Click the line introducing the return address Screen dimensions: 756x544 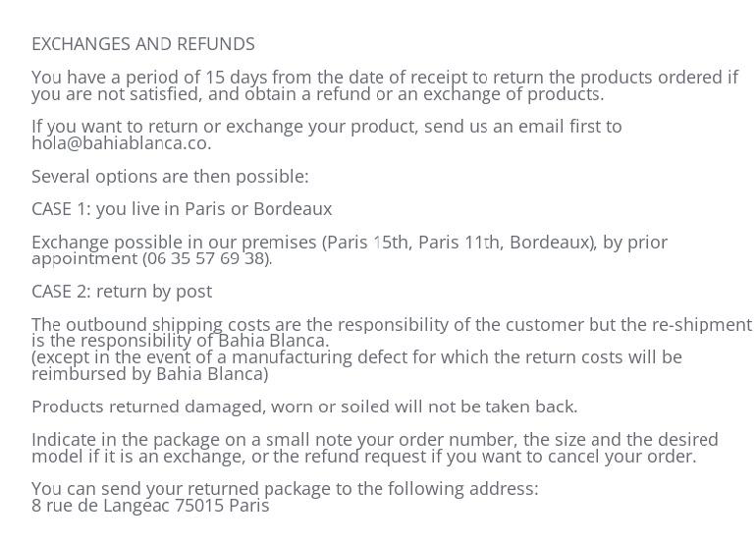(x=285, y=489)
